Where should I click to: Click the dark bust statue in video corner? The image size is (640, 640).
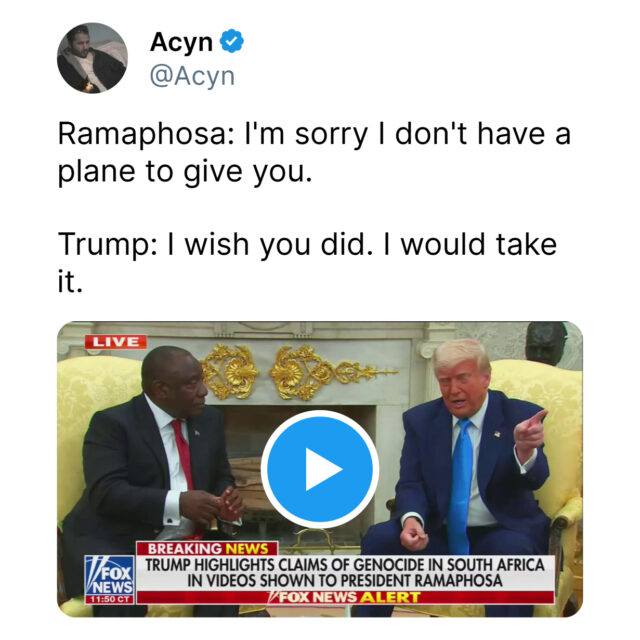[545, 342]
